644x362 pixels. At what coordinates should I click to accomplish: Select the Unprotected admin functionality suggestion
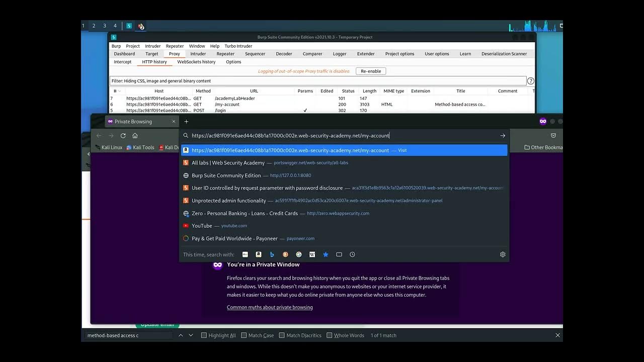344,201
